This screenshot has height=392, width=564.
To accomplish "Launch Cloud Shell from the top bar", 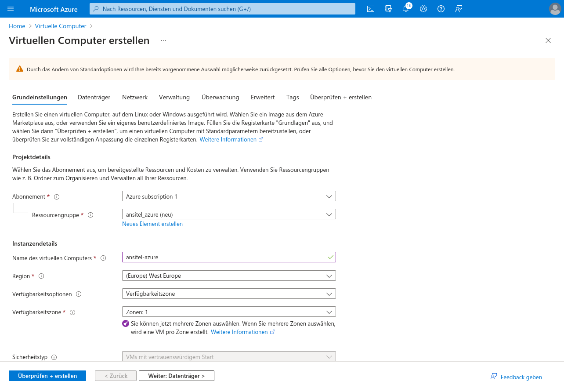I will [x=371, y=9].
